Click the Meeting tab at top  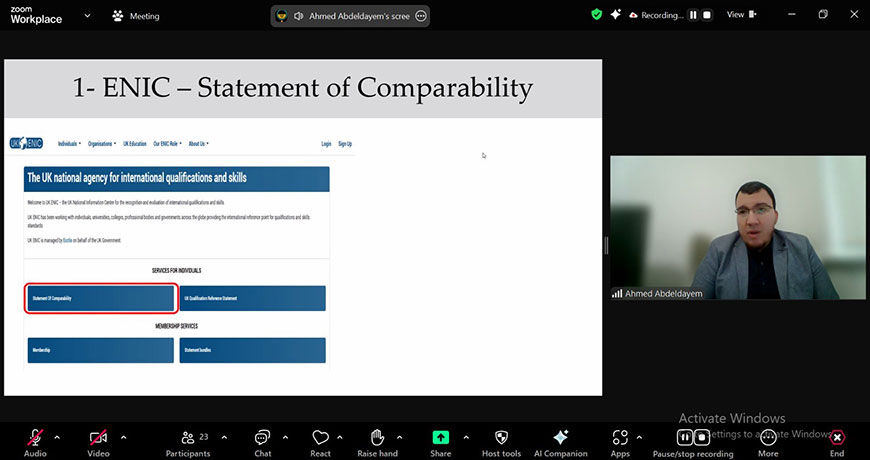[136, 16]
